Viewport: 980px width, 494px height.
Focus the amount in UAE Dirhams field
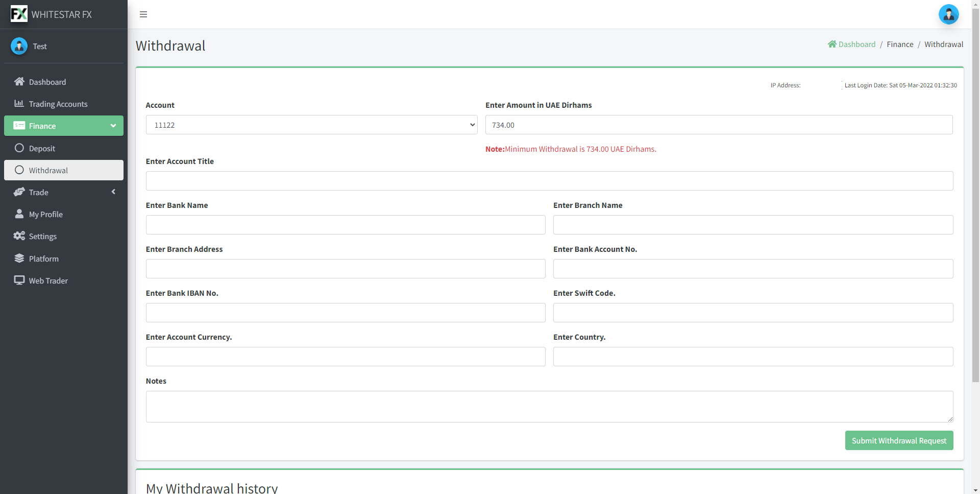click(x=719, y=125)
